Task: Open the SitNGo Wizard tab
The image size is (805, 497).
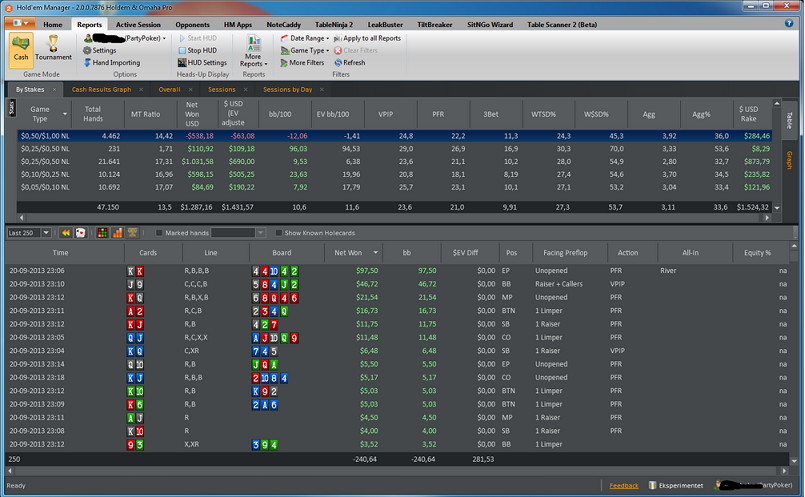Action: point(490,25)
